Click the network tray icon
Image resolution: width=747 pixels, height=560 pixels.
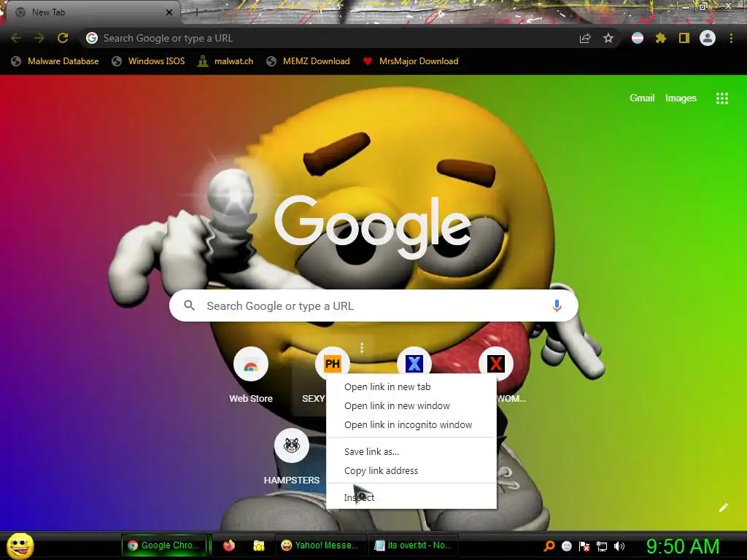[x=602, y=545]
